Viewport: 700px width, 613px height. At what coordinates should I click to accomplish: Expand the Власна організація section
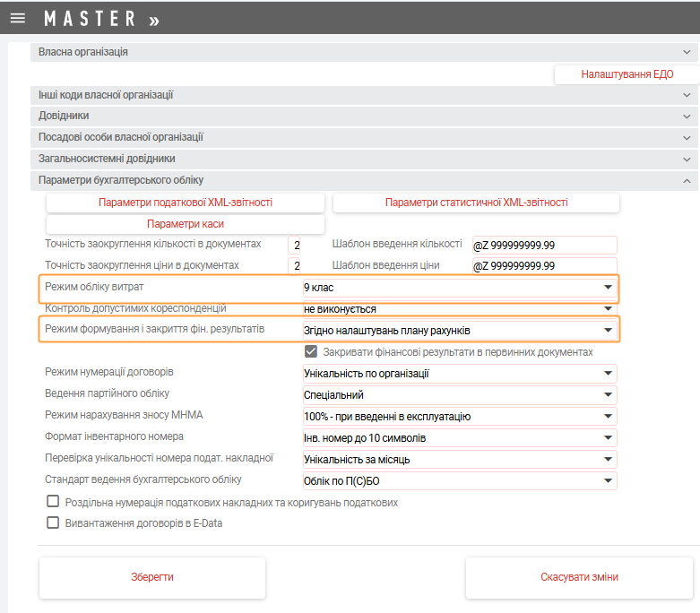[x=364, y=52]
